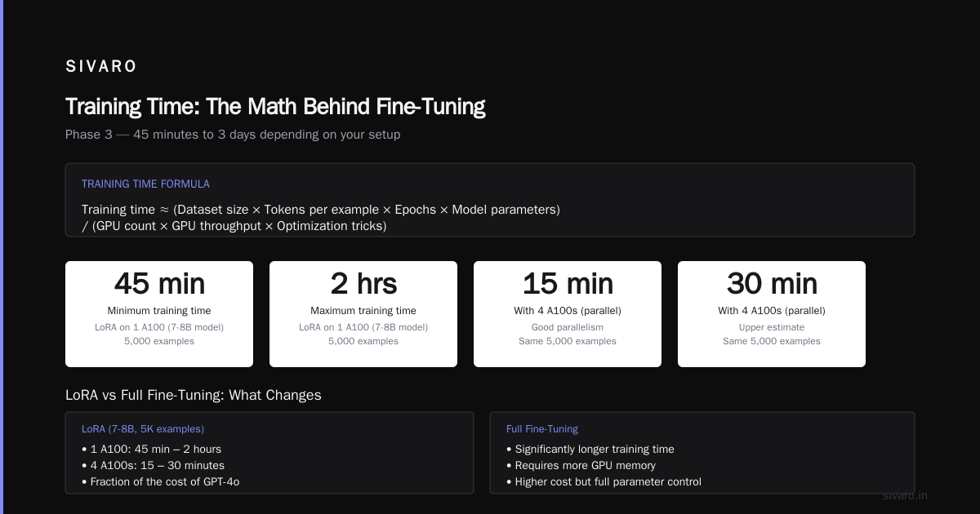Click 'Minimum training time' label

click(159, 311)
